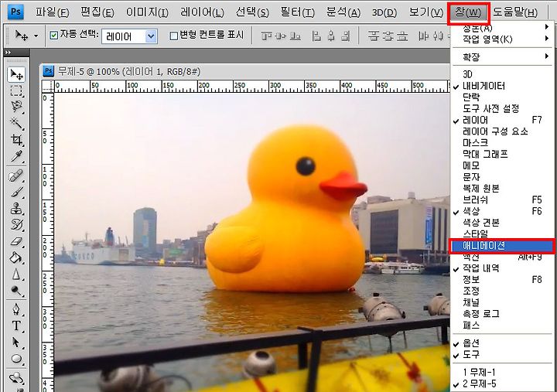Click the Align top edges icon
This screenshot has height=392, width=557.
click(266, 36)
